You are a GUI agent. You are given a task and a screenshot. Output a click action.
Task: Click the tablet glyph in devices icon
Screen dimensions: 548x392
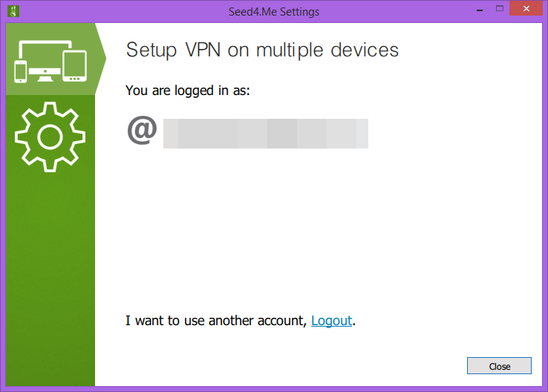pos(74,66)
